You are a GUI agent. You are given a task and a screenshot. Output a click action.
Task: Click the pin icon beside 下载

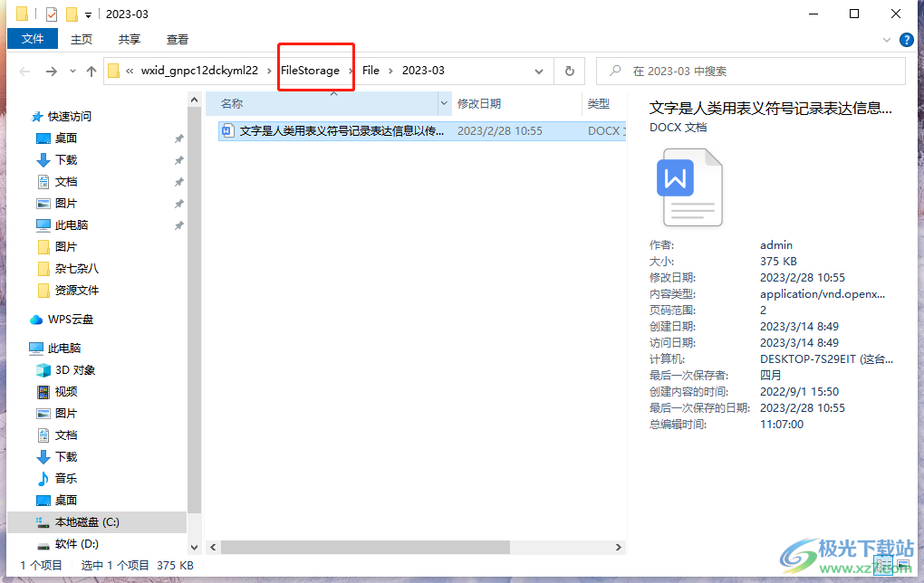click(x=178, y=161)
